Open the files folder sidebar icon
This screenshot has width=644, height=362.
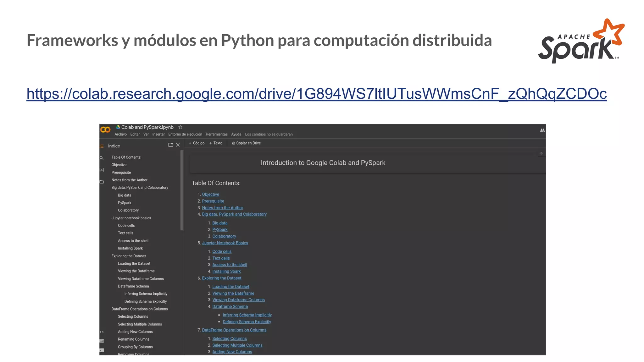(102, 182)
